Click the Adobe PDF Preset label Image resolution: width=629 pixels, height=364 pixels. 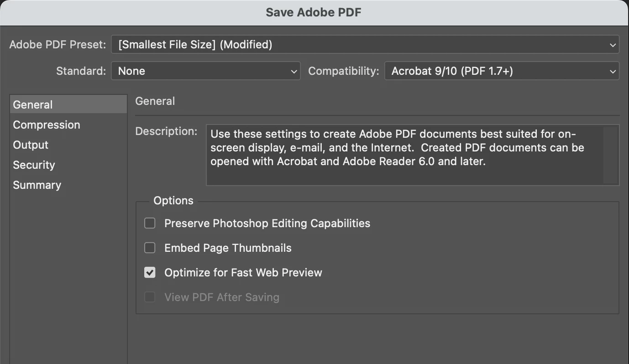pos(58,45)
